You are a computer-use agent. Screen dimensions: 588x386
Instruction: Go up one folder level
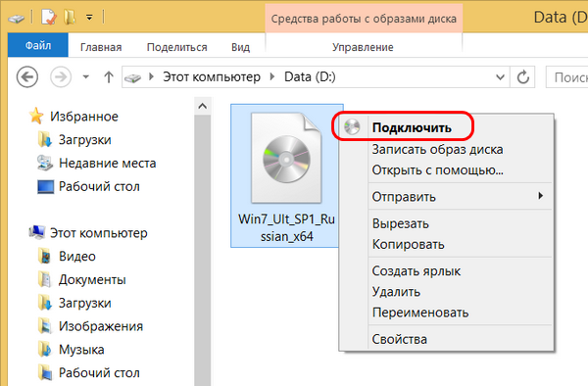pos(109,77)
